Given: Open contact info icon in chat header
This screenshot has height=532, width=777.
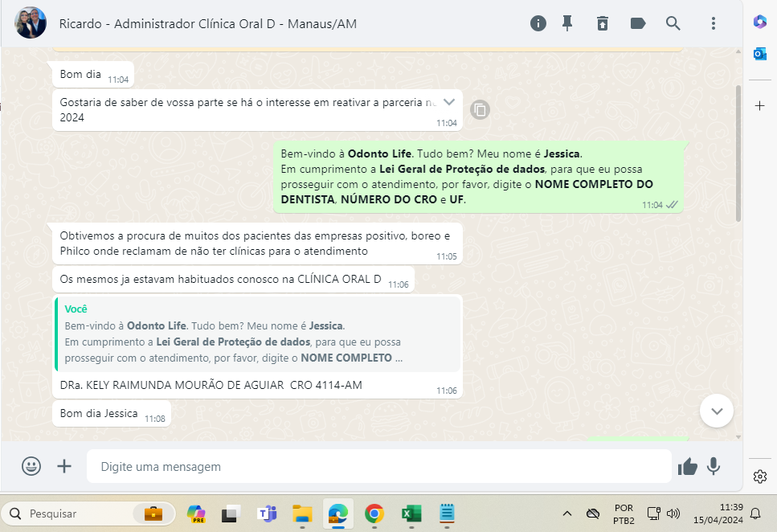Looking at the screenshot, I should coord(538,23).
